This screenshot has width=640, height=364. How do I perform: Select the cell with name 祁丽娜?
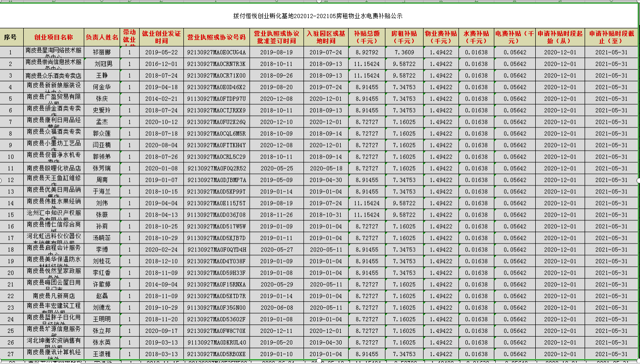[x=102, y=52]
